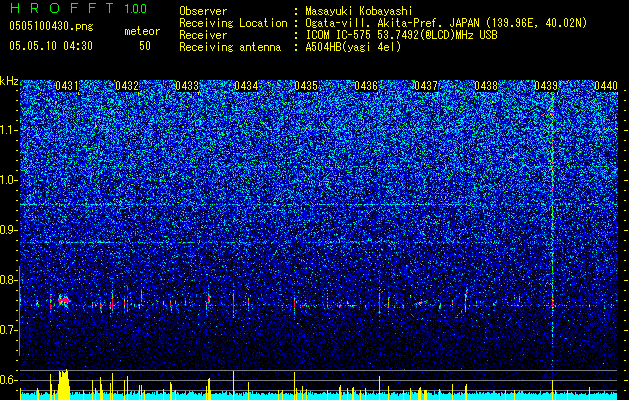Click the 'Receiving antenna' field label

click(x=230, y=47)
